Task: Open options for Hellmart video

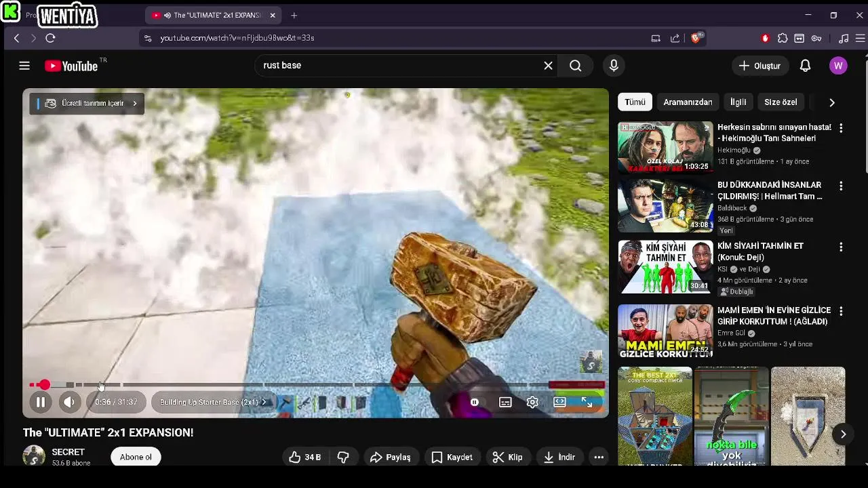Action: click(841, 186)
